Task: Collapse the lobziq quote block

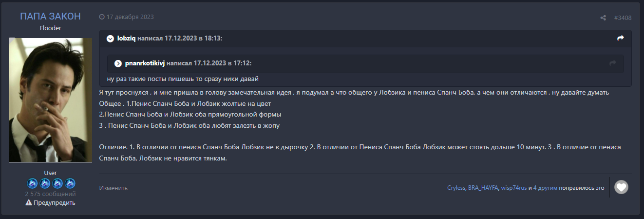Action: [x=110, y=38]
